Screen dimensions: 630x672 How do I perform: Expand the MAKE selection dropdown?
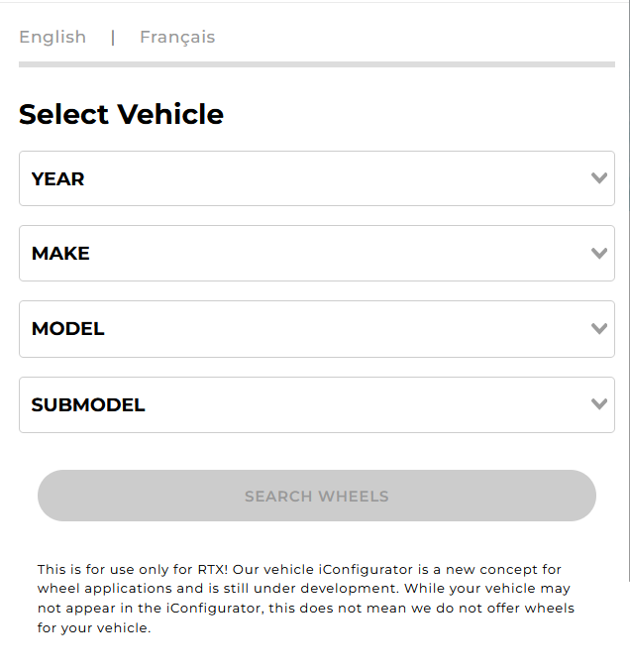click(x=316, y=253)
